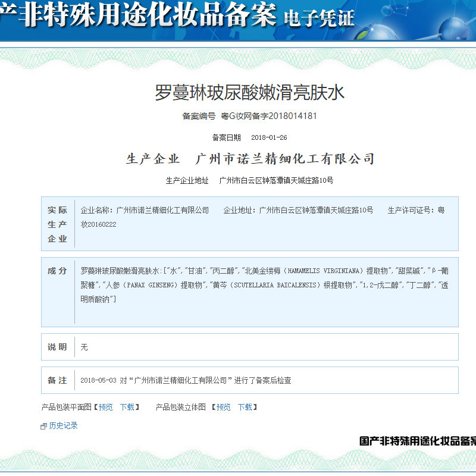476x476 pixels.
Task: Click the 备案日期 label
Action: (227, 137)
